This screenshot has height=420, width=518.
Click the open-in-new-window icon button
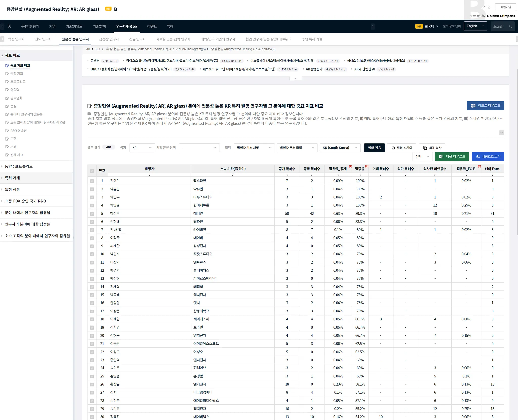(x=478, y=157)
